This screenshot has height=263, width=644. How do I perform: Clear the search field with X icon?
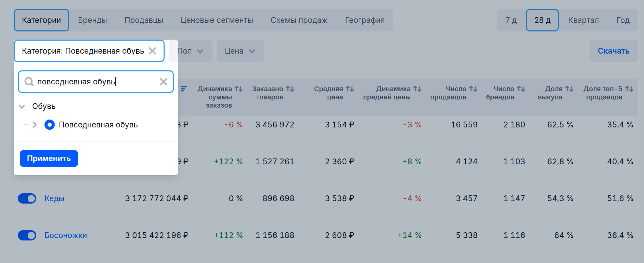164,82
